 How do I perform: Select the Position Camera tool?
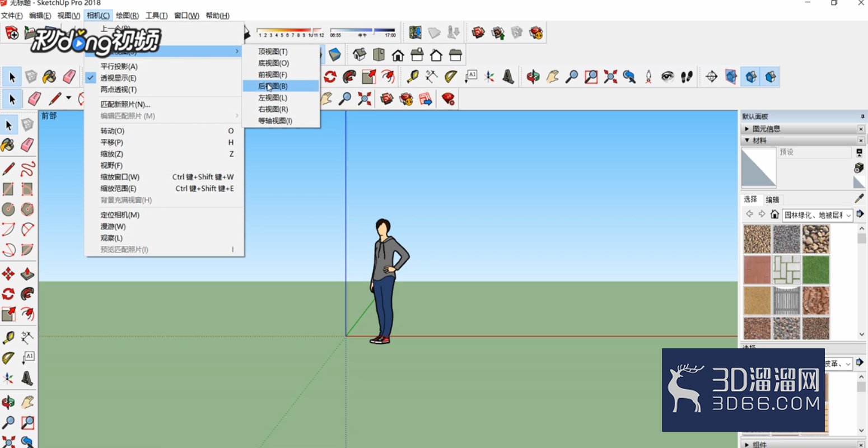pos(648,77)
